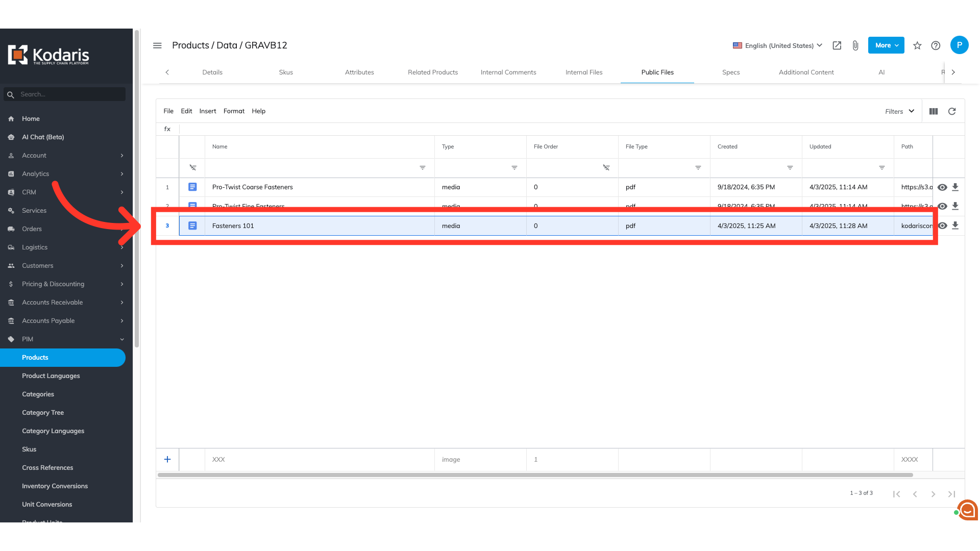Click the plus add row icon
The width and height of the screenshot is (980, 551).
[x=167, y=459]
